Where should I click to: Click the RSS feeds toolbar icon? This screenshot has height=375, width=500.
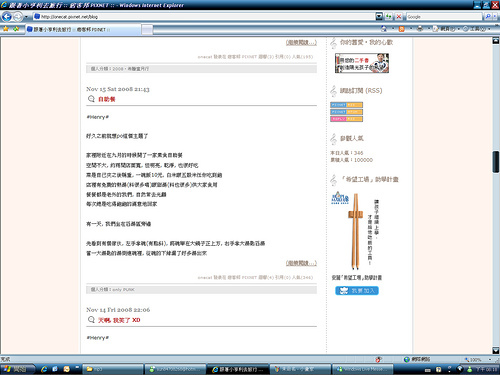tap(402, 29)
